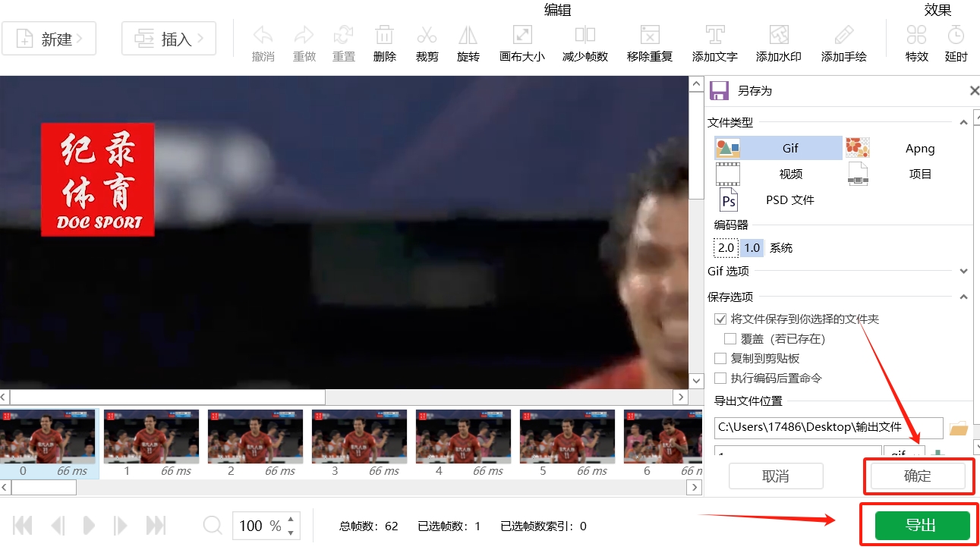Open the 旋转 (rotate) tool
The width and height of the screenshot is (980, 553).
[x=468, y=35]
